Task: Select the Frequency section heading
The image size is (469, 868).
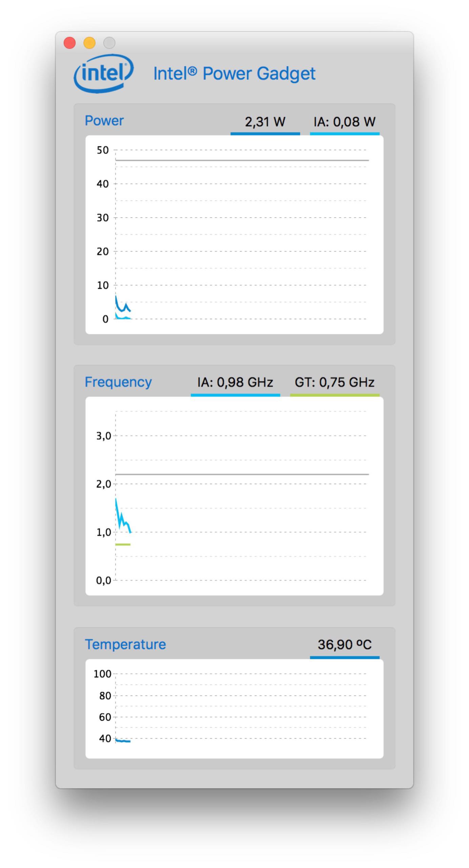Action: [x=118, y=382]
